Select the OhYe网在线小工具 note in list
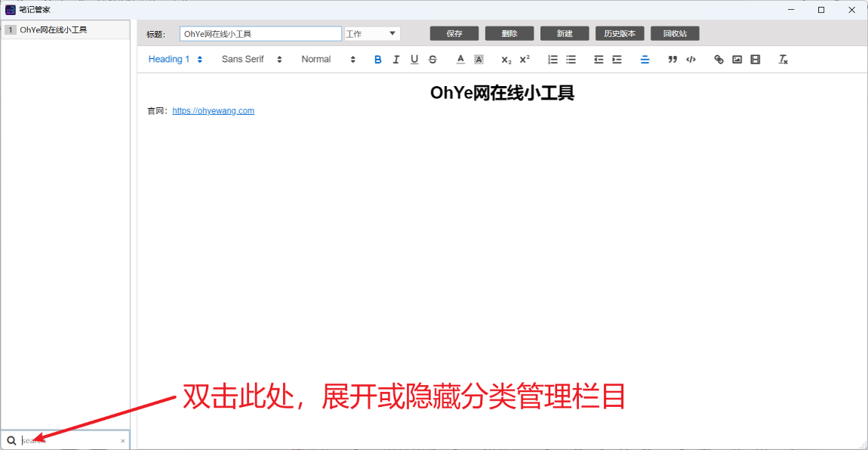Screen dimensions: 868x450 click(x=53, y=30)
